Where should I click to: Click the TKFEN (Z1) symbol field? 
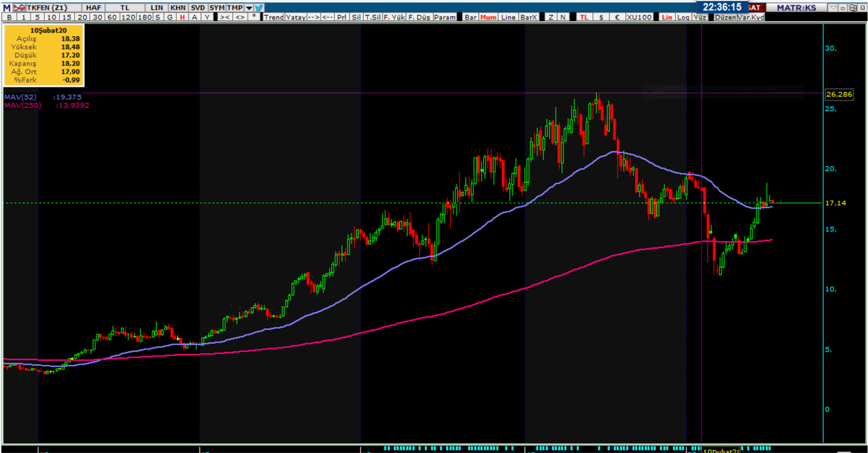[54, 7]
